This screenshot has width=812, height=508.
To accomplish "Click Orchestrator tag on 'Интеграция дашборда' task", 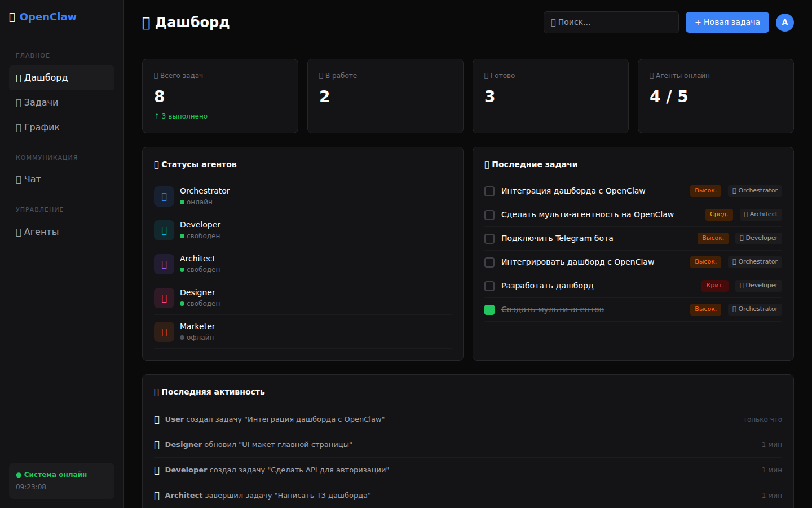I will point(754,191).
